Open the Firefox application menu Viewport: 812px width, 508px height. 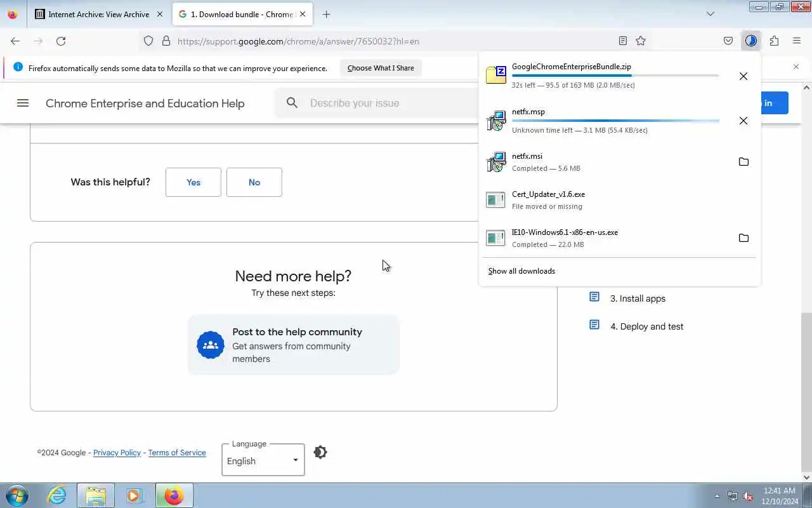797,41
